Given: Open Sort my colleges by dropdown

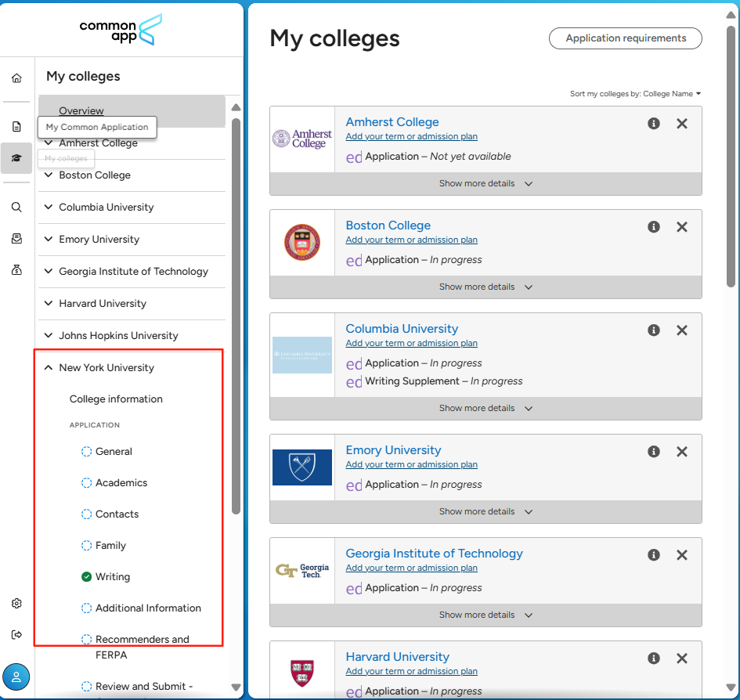Looking at the screenshot, I should [x=635, y=94].
